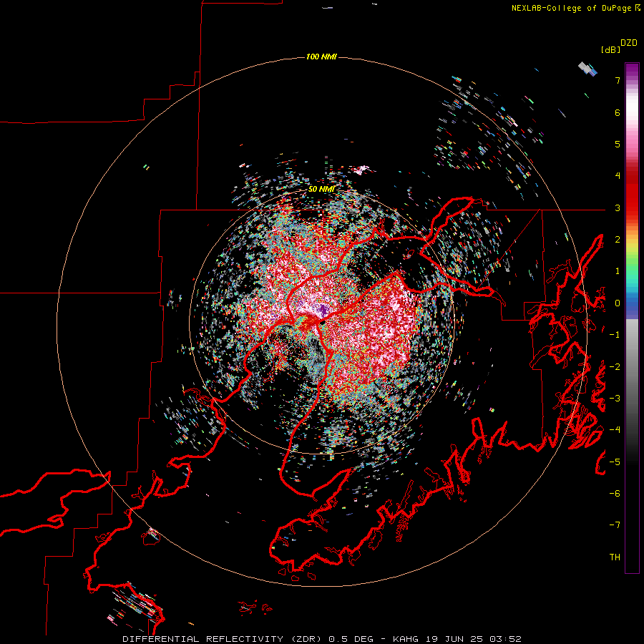The height and width of the screenshot is (644, 644).
Task: Click the -2 dB value on the scale
Action: (x=615, y=367)
